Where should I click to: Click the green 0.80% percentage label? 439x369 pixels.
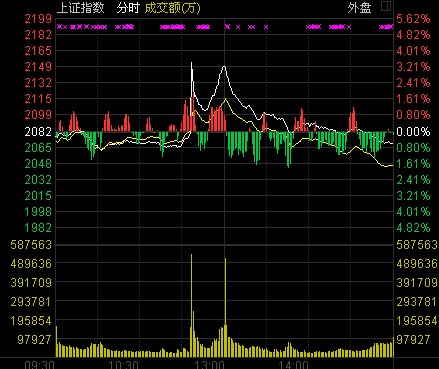pos(413,148)
